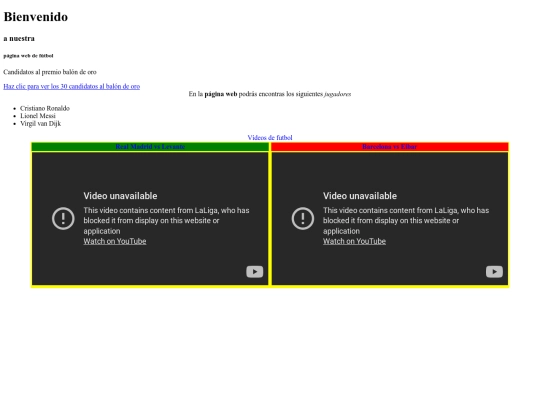
Task: Click 'Video unavailable' title in Real Madrid video
Action: pyautogui.click(x=120, y=196)
